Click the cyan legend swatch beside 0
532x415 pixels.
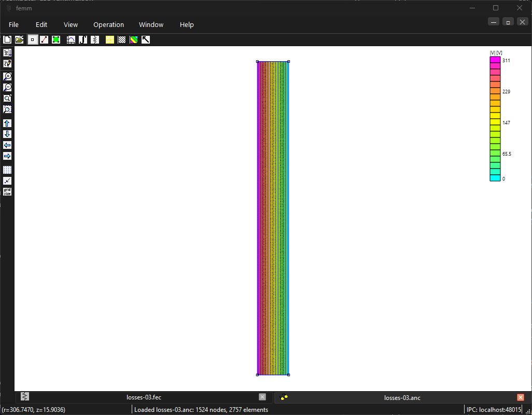pyautogui.click(x=495, y=178)
